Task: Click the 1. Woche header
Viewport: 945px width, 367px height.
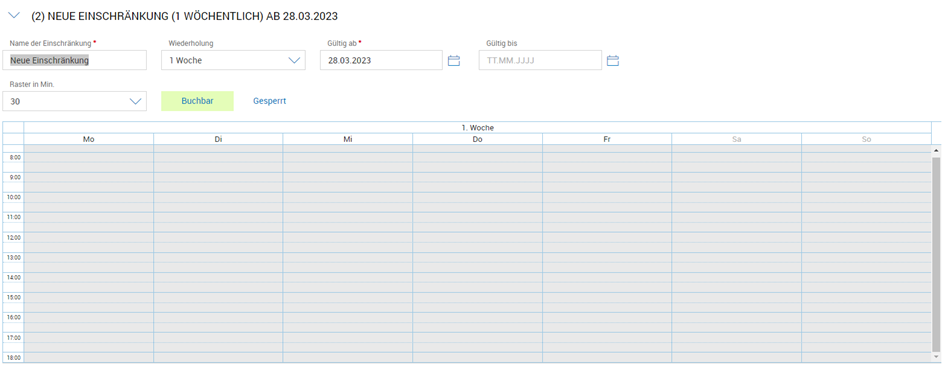Action: (477, 128)
